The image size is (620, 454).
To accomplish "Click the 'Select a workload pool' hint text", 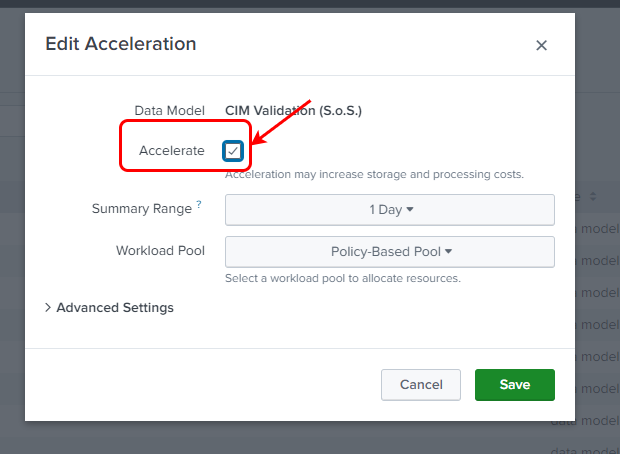I will click(x=342, y=278).
